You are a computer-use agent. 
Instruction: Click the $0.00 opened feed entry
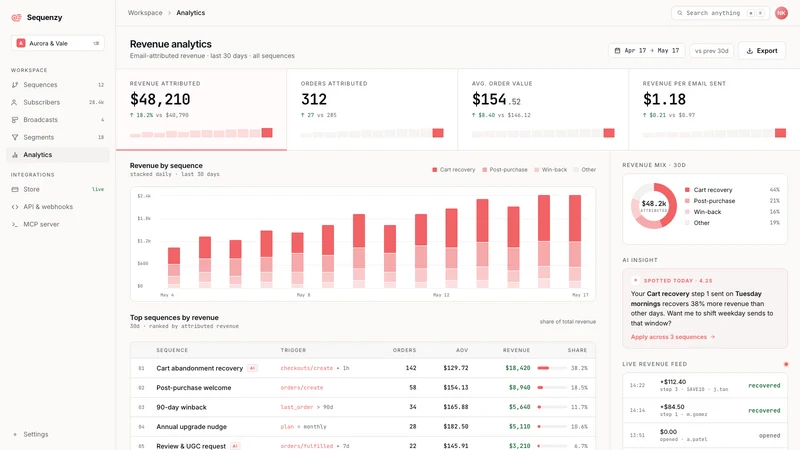[x=705, y=435]
